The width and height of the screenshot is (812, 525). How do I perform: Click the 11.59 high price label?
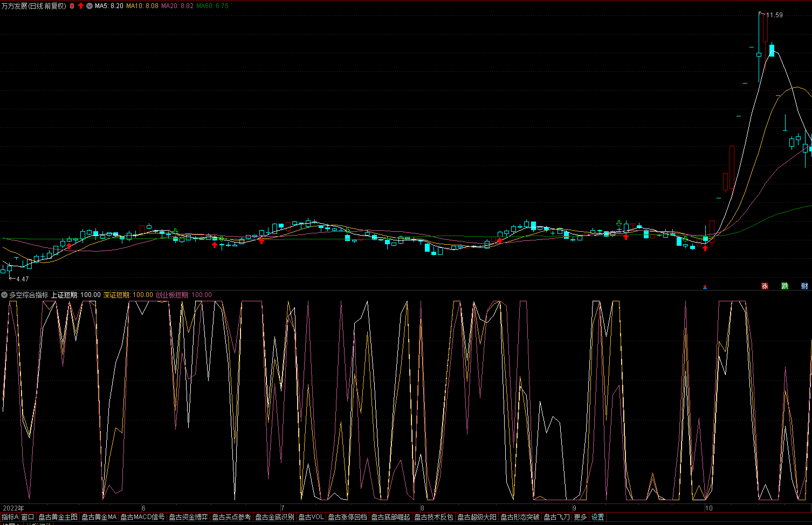click(774, 15)
